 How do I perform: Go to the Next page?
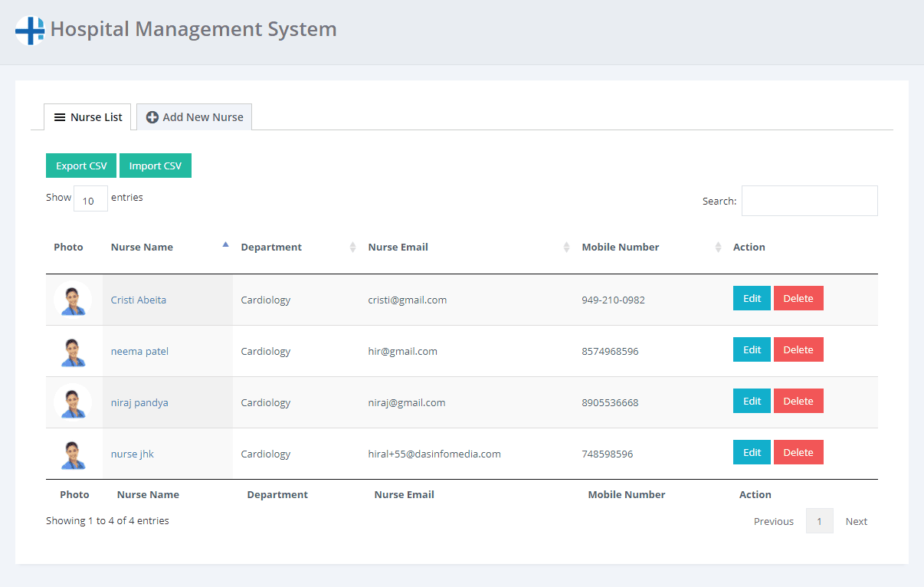click(x=856, y=521)
